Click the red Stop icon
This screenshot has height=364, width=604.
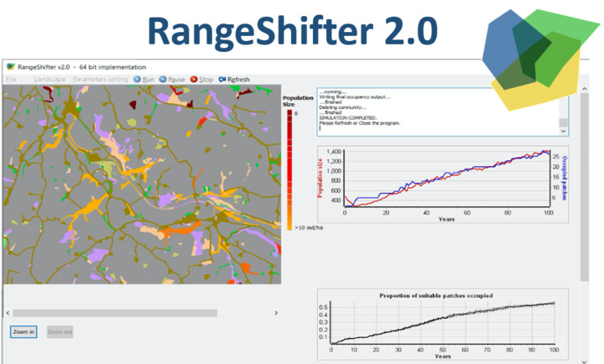194,80
